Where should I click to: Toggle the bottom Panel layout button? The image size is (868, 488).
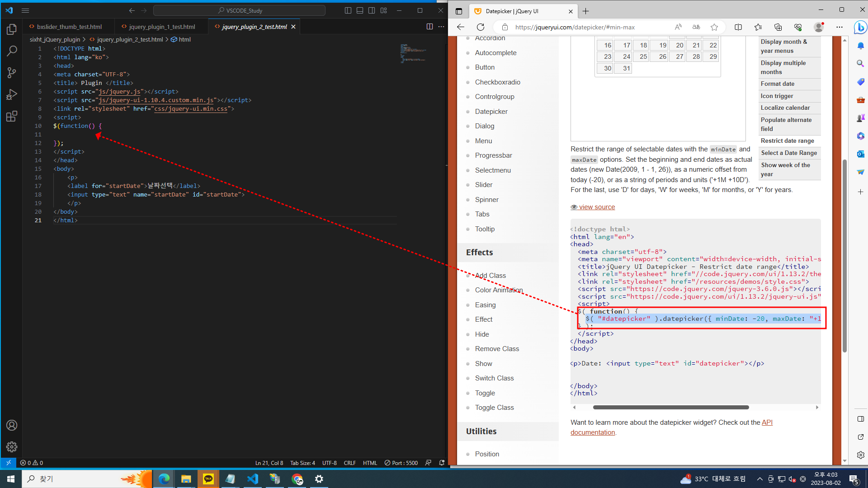360,10
